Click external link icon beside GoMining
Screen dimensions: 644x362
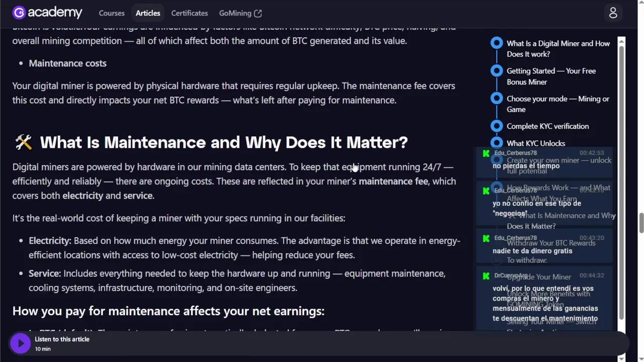tap(258, 14)
